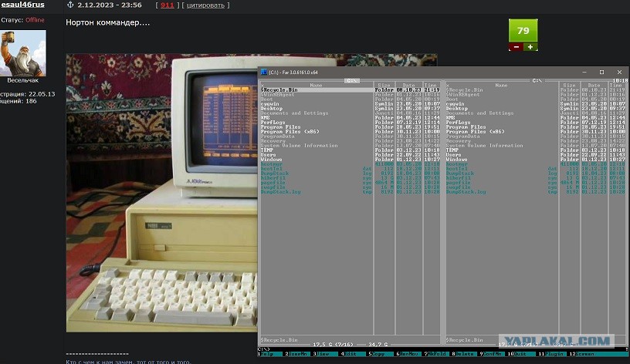The image size is (630, 364).
Task: Open the old Atari computer photo
Action: point(161,193)
